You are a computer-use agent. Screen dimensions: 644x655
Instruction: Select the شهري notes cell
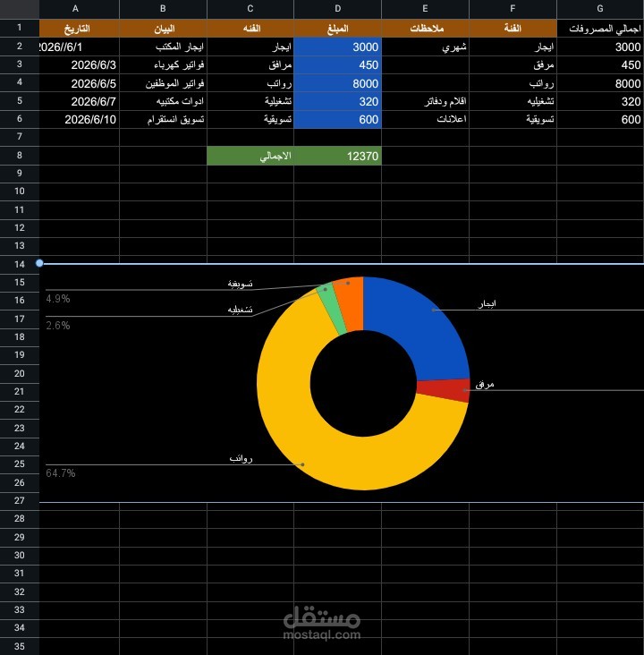click(425, 47)
